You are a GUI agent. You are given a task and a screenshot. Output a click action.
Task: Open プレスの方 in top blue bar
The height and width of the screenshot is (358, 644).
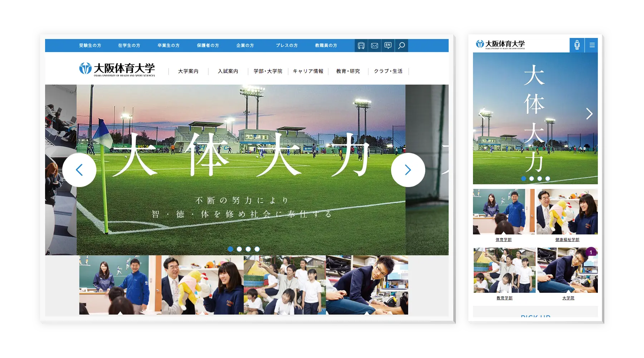[x=287, y=45]
